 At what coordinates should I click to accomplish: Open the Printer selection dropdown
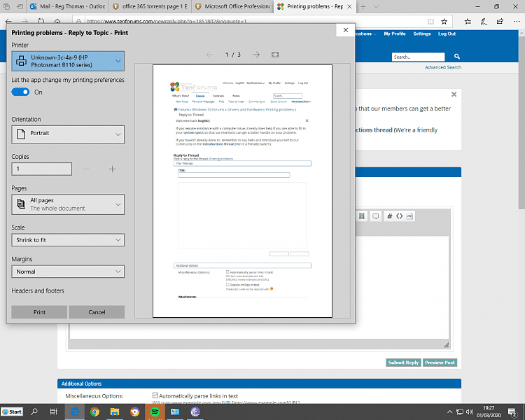tap(68, 61)
